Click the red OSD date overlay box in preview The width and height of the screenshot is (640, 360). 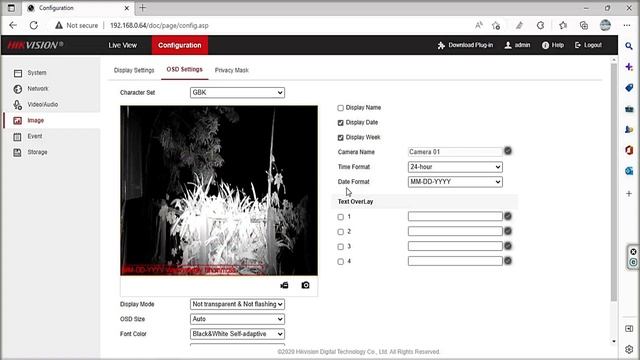[192, 270]
